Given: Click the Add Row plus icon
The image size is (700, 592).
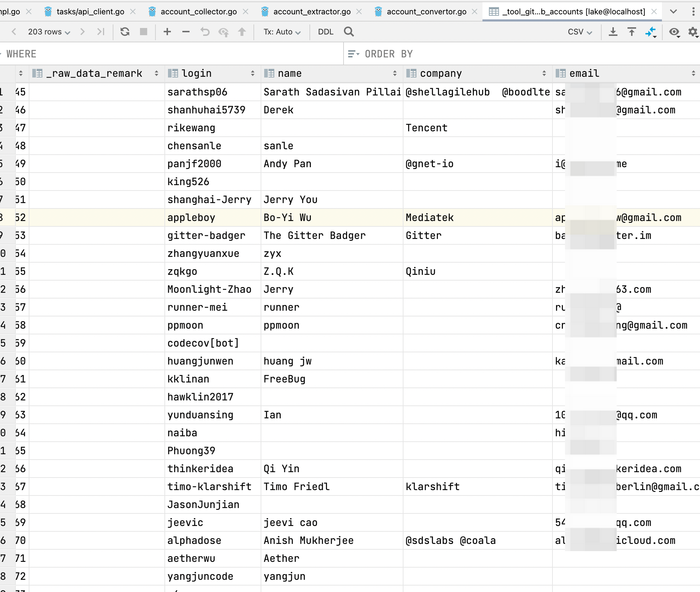Looking at the screenshot, I should 167,32.
